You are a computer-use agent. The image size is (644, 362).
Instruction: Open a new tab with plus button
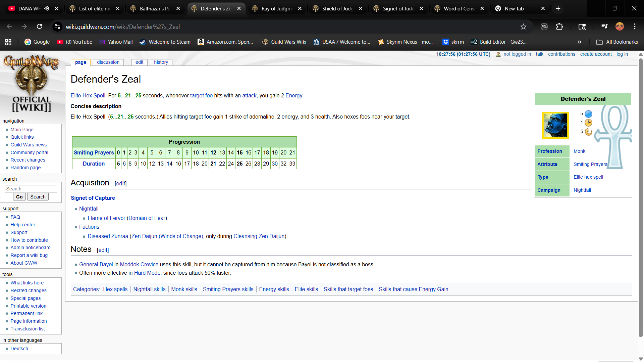coord(558,8)
